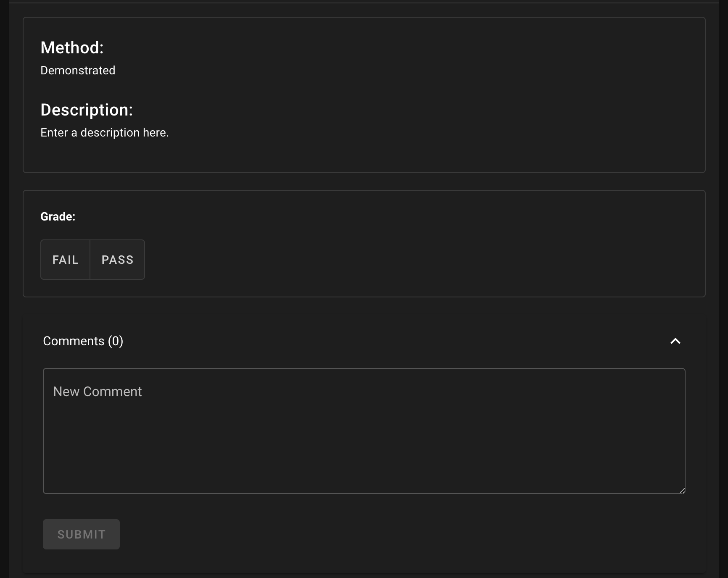Click the Description: heading
The height and width of the screenshot is (578, 728).
click(87, 110)
